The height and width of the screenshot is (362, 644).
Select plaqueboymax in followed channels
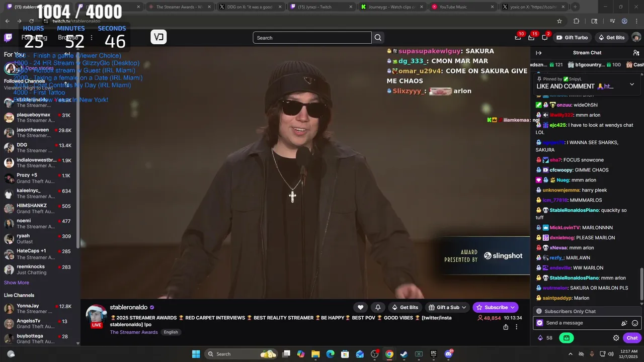click(38, 118)
